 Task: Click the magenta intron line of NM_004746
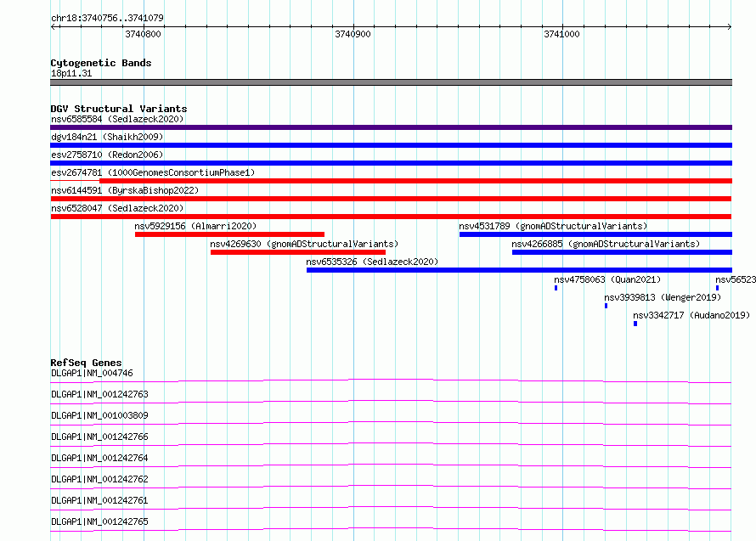click(x=391, y=380)
